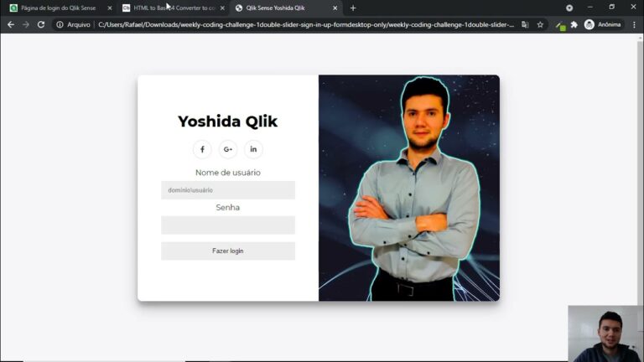Reload the current page
Image resolution: width=644 pixels, height=362 pixels.
[x=40, y=24]
